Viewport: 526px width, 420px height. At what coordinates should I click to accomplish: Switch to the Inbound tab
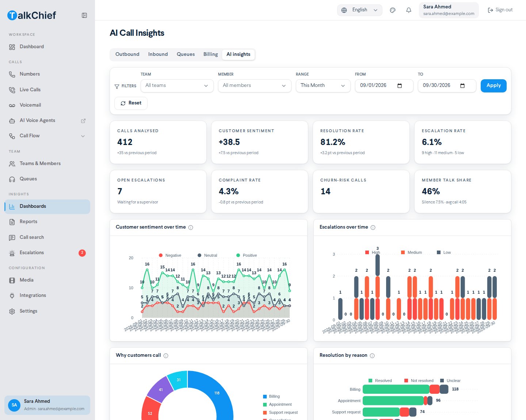coord(158,54)
